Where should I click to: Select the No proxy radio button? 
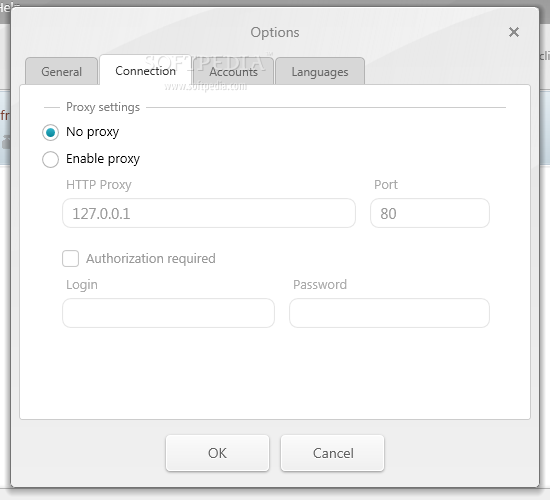coord(51,132)
